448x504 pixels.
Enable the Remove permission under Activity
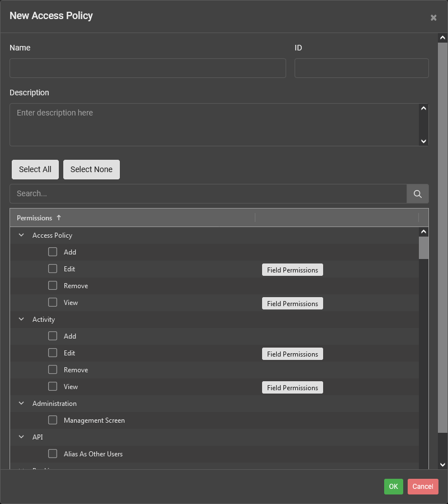click(x=53, y=369)
